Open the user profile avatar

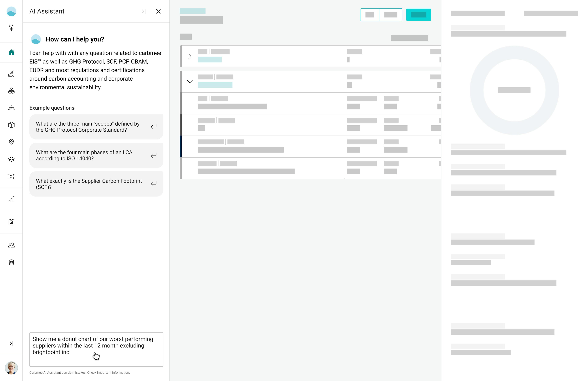pos(11,368)
